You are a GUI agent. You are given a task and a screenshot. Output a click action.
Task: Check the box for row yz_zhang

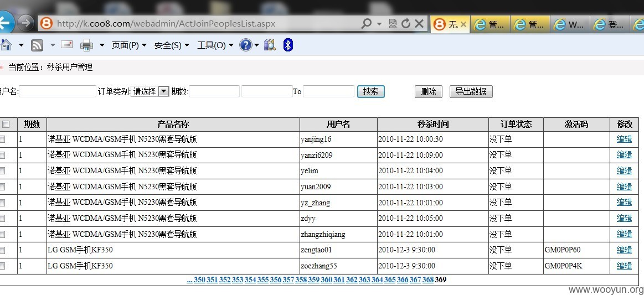point(2,203)
